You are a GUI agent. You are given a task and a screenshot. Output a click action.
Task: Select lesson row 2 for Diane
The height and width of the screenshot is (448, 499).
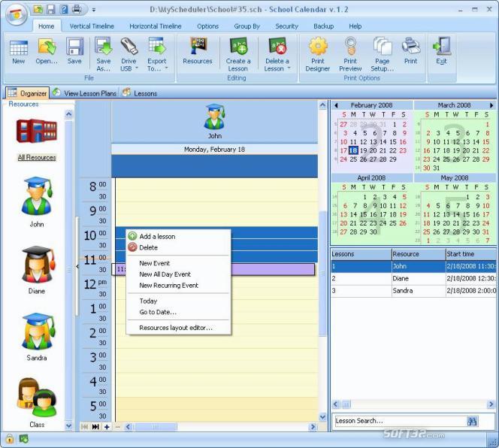pyautogui.click(x=413, y=278)
